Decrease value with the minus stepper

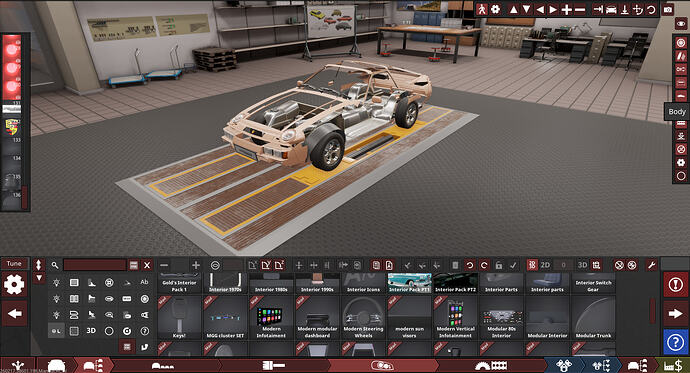164,265
